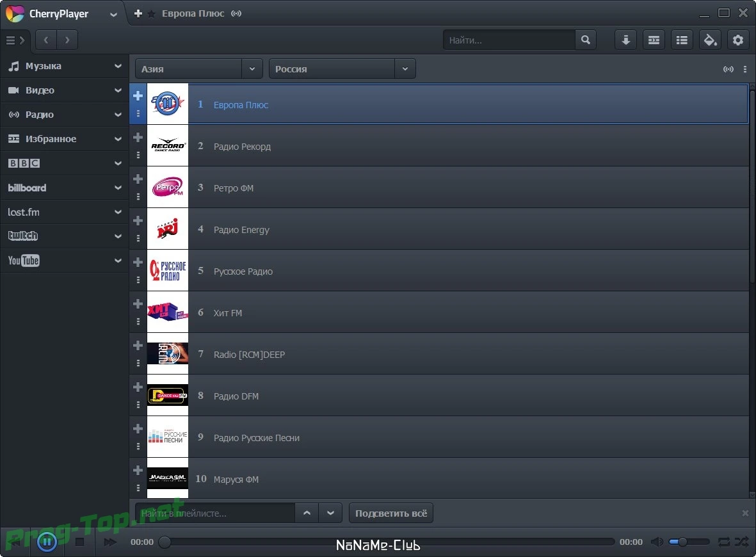Open the three-dot menu above the station list
Image resolution: width=756 pixels, height=557 pixels.
[x=745, y=69]
